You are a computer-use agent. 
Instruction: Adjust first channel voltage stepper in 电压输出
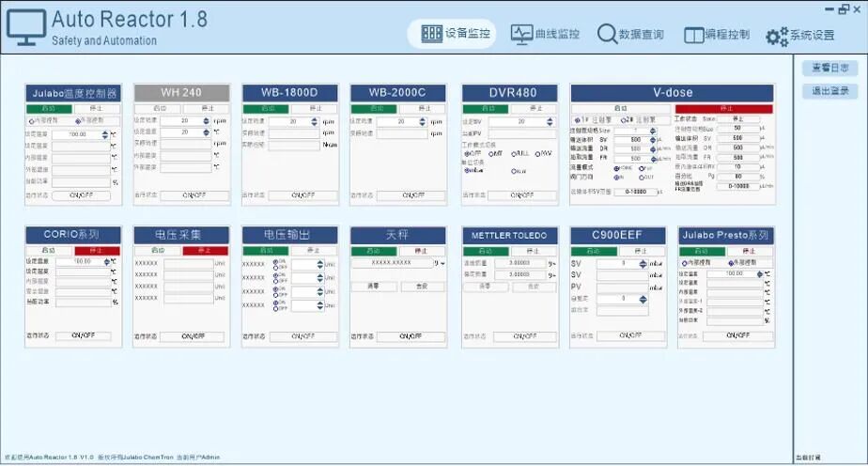(319, 265)
